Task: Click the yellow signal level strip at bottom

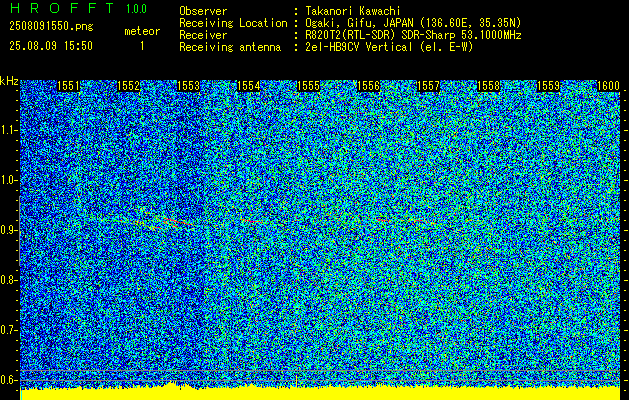Action: (320, 393)
